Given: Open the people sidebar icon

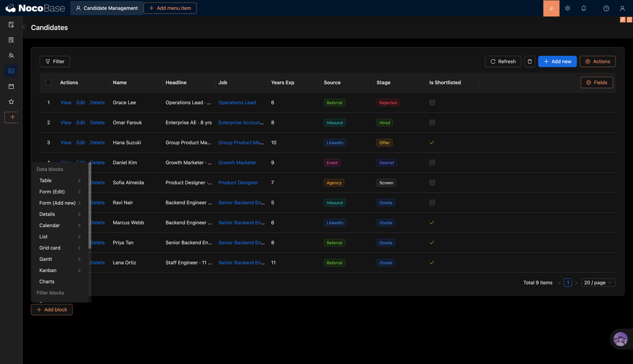Looking at the screenshot, I should tap(11, 55).
